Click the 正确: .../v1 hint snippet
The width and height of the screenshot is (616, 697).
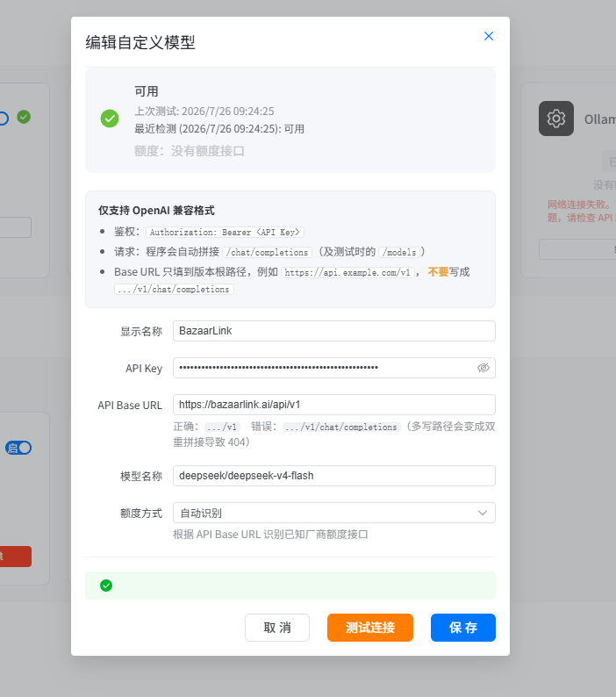[222, 427]
